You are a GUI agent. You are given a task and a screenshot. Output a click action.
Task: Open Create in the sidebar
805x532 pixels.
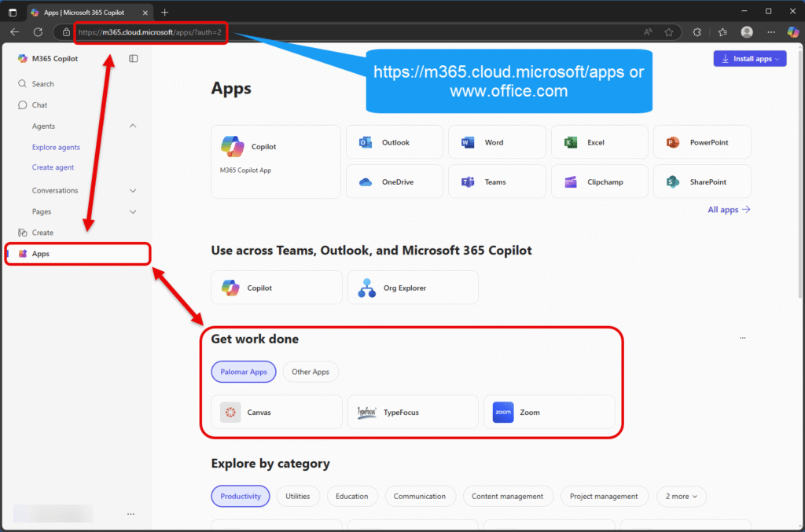pos(42,233)
